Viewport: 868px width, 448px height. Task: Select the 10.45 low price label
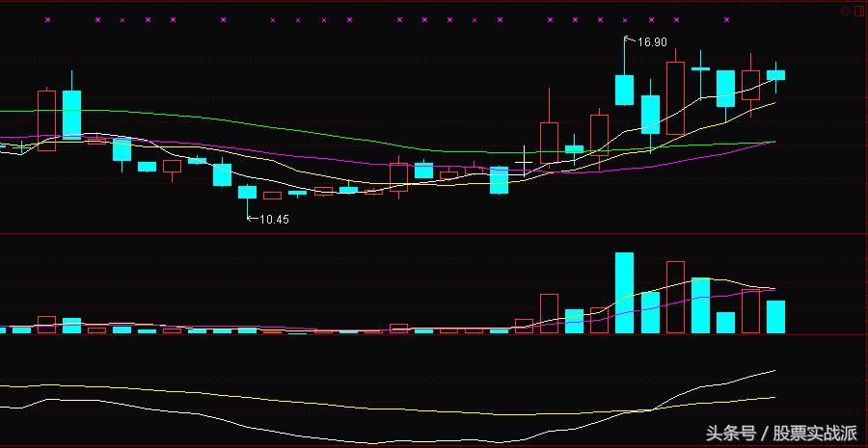click(x=274, y=220)
